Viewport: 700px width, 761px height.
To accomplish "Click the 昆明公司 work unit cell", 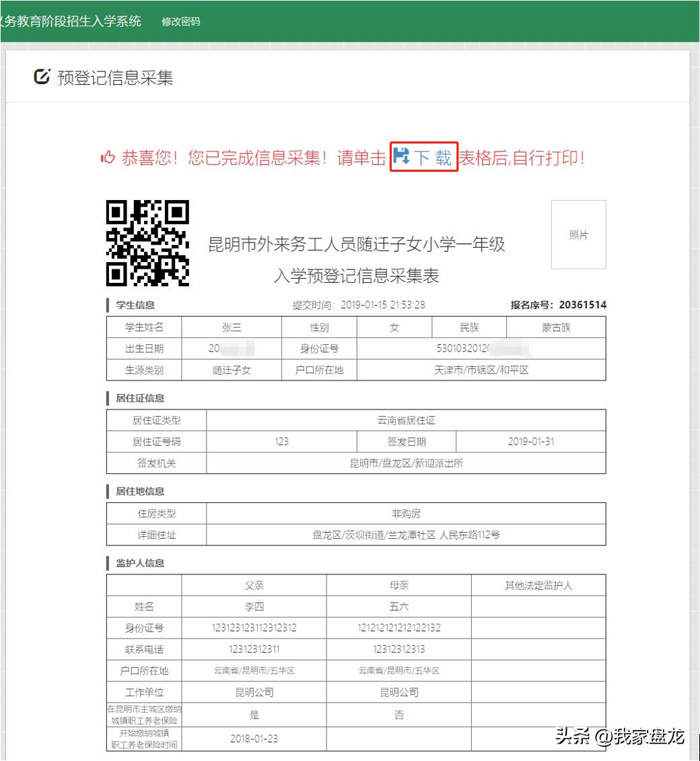I will tap(254, 692).
